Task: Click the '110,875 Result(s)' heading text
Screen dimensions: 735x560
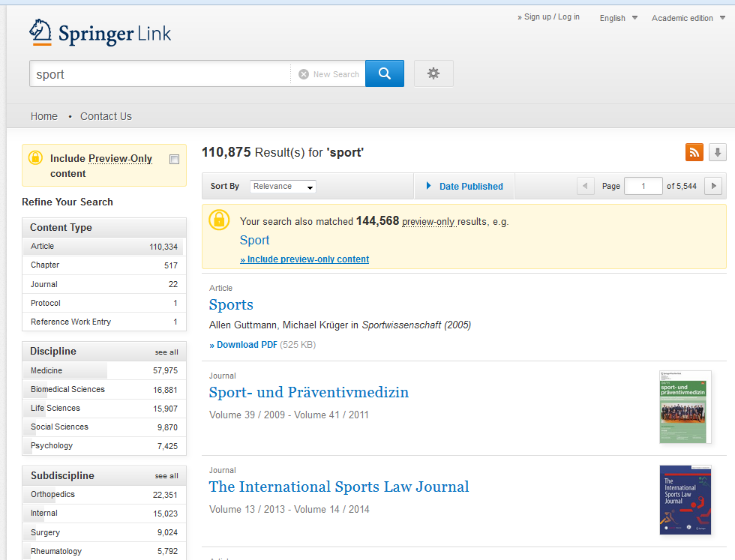Action: click(283, 152)
